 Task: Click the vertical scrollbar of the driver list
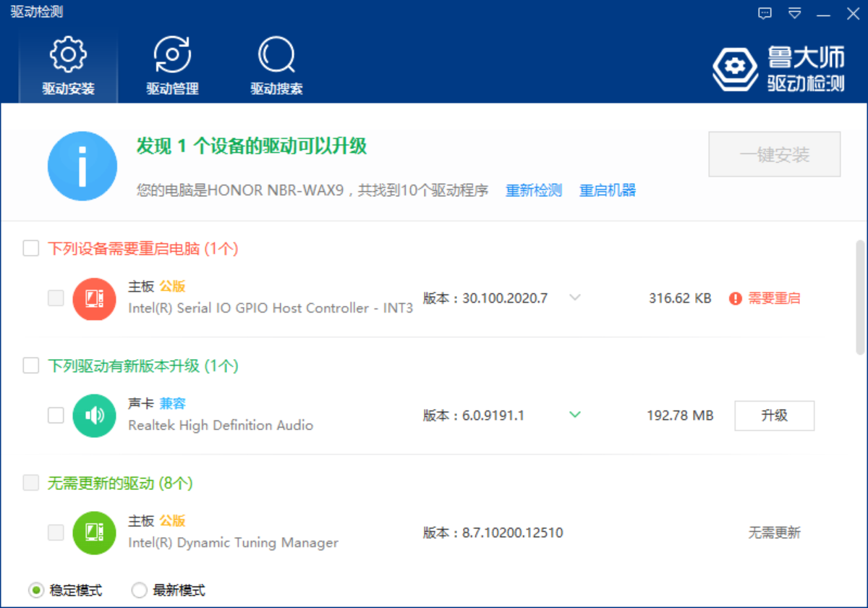pos(860,297)
